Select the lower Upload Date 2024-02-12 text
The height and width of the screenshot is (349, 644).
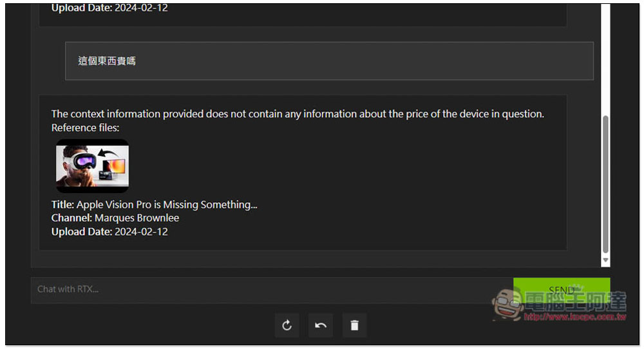click(x=109, y=232)
